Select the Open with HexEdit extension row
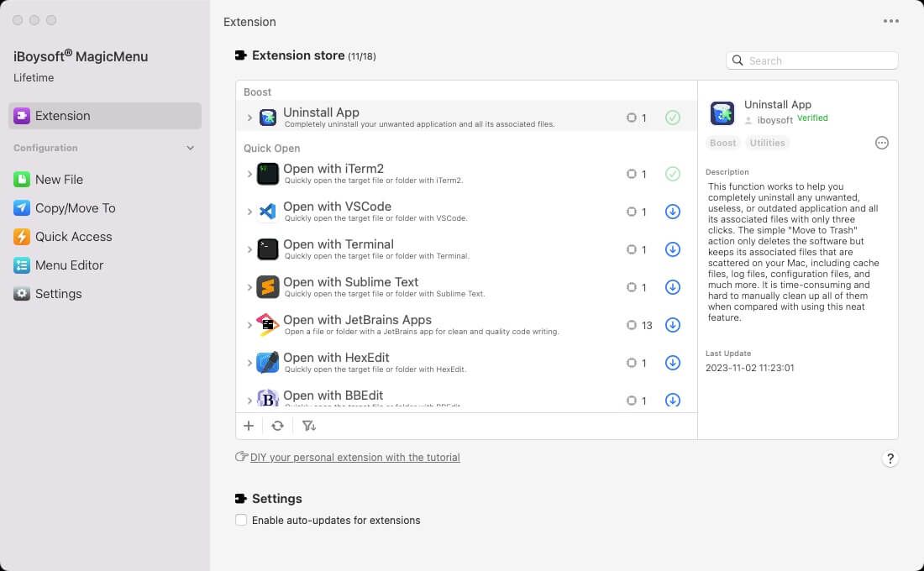 click(420, 363)
